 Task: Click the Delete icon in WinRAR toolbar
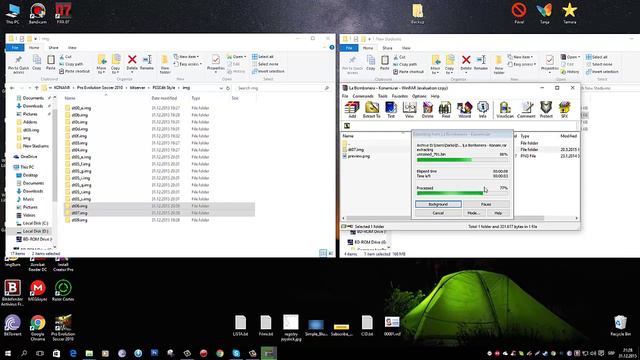(x=427, y=110)
